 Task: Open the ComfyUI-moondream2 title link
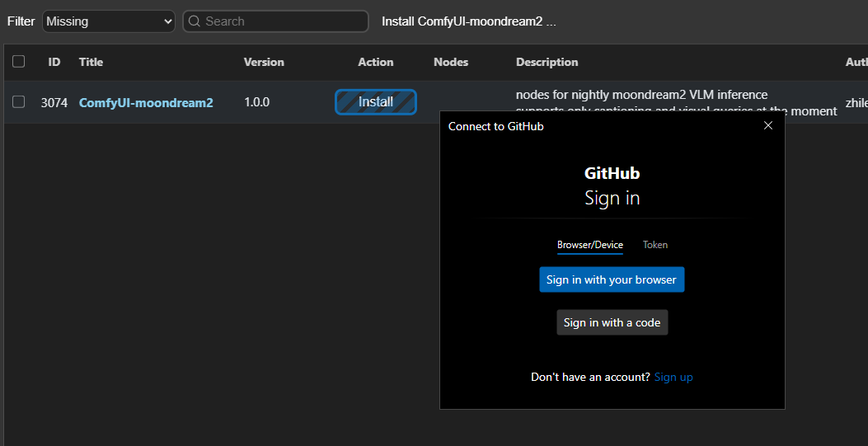pos(146,102)
